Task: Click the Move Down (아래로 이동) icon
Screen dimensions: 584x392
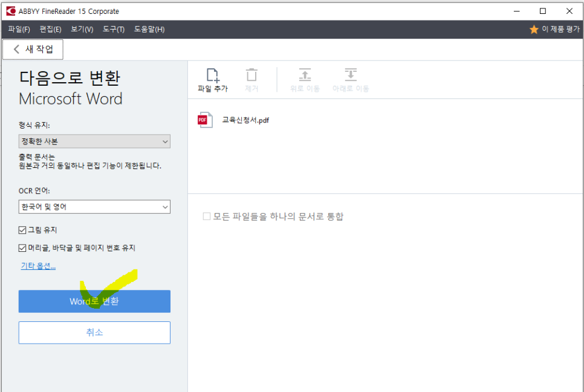Action: [x=351, y=75]
